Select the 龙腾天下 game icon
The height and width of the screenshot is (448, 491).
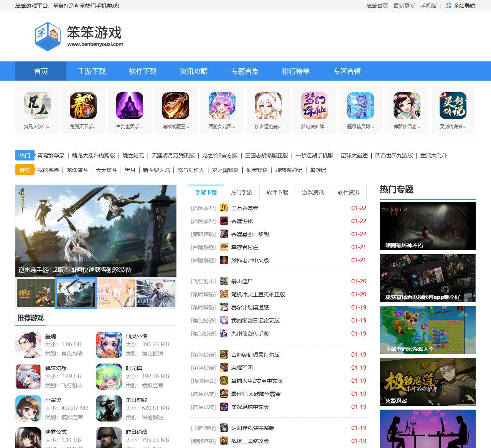[83, 106]
